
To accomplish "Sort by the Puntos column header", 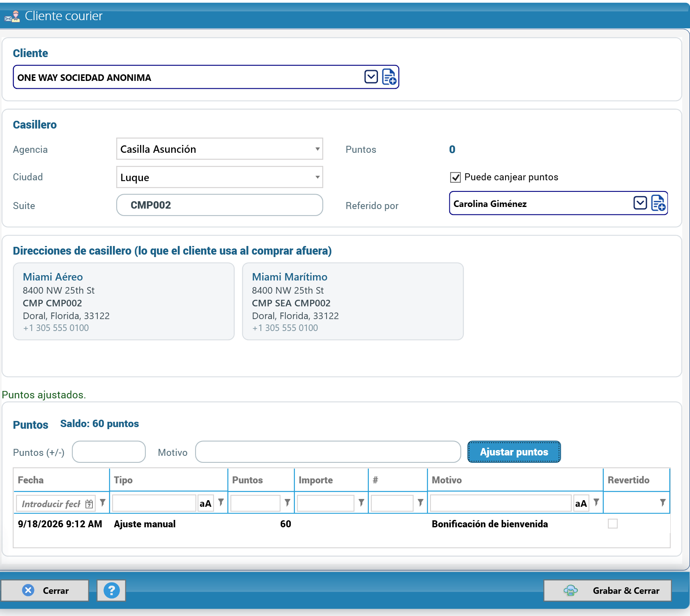I will (x=261, y=480).
